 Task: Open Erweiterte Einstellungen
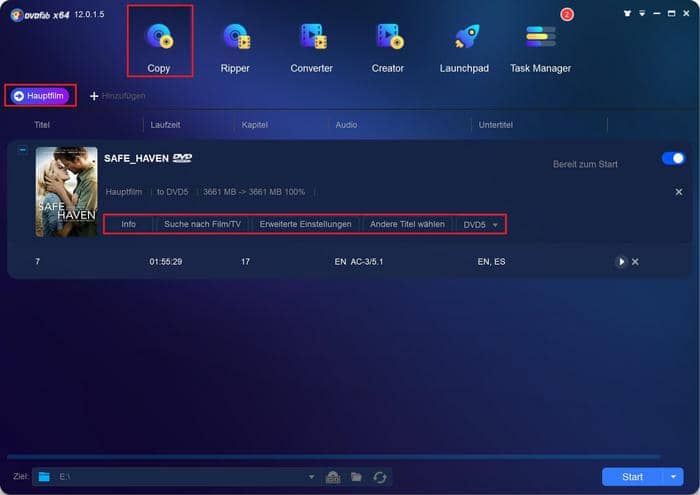pyautogui.click(x=305, y=224)
